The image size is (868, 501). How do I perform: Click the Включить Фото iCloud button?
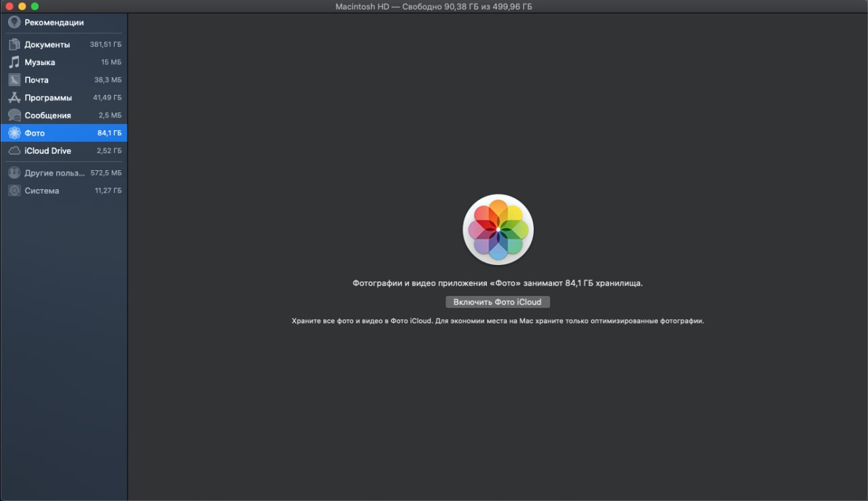(x=498, y=302)
